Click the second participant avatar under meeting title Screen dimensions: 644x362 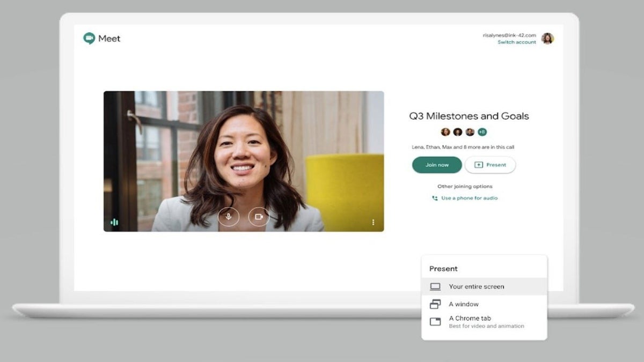coord(457,132)
